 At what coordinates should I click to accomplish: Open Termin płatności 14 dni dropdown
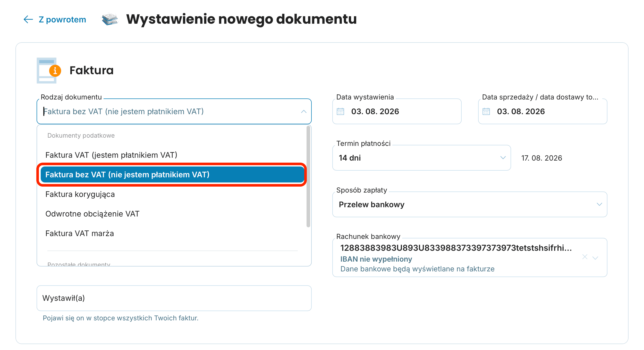(421, 158)
